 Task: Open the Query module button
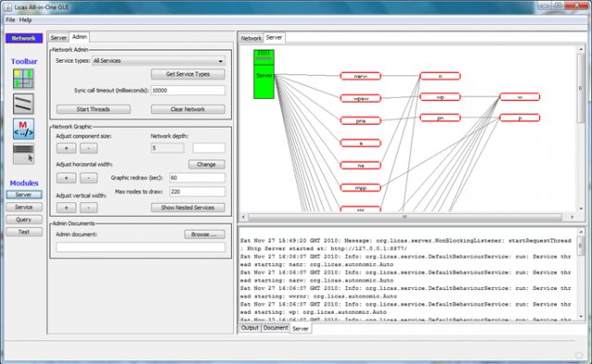coord(24,220)
